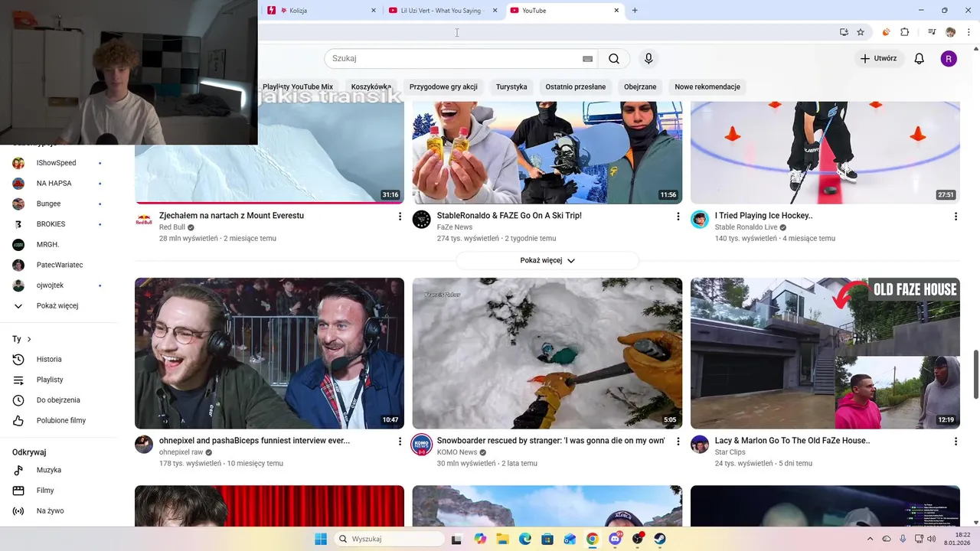Open the Red Bull channel avatar
Screen dimensions: 980x551
pos(144,220)
